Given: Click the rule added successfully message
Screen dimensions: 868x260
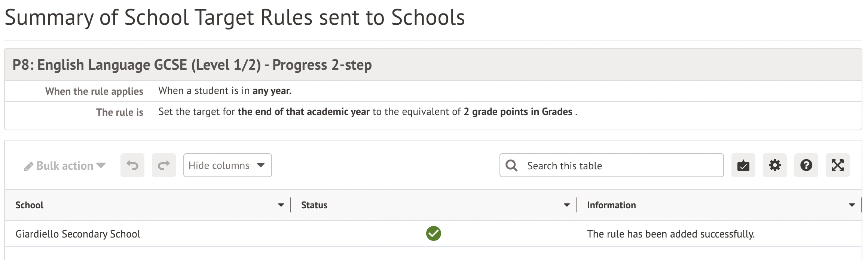Looking at the screenshot, I should pos(670,234).
